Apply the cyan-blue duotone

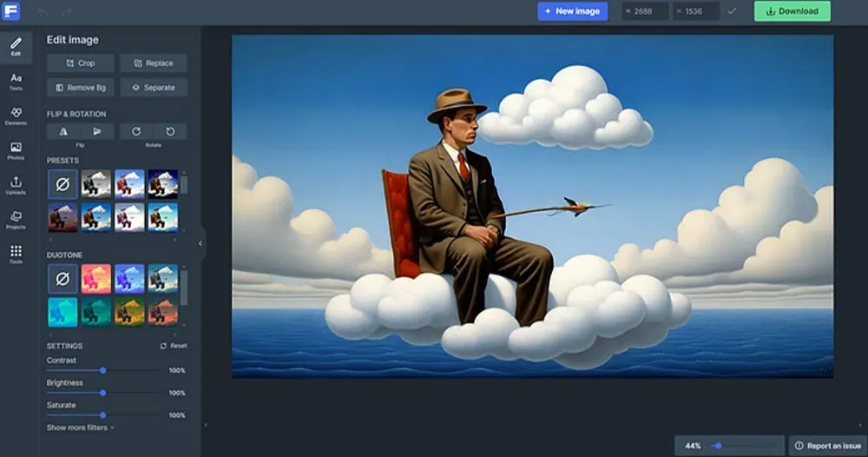click(62, 312)
